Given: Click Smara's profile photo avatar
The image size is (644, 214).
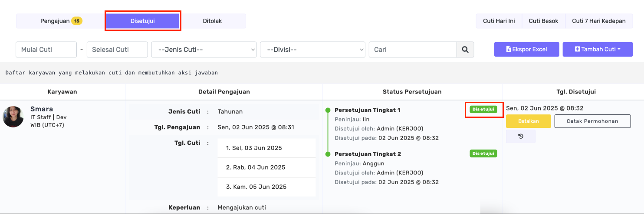Looking at the screenshot, I should click(13, 117).
